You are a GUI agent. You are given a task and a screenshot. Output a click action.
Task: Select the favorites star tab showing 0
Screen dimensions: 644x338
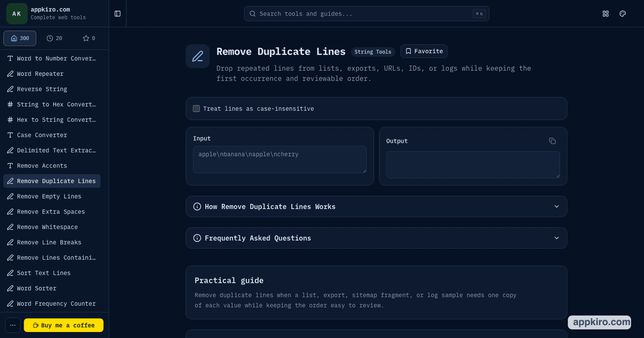point(89,38)
